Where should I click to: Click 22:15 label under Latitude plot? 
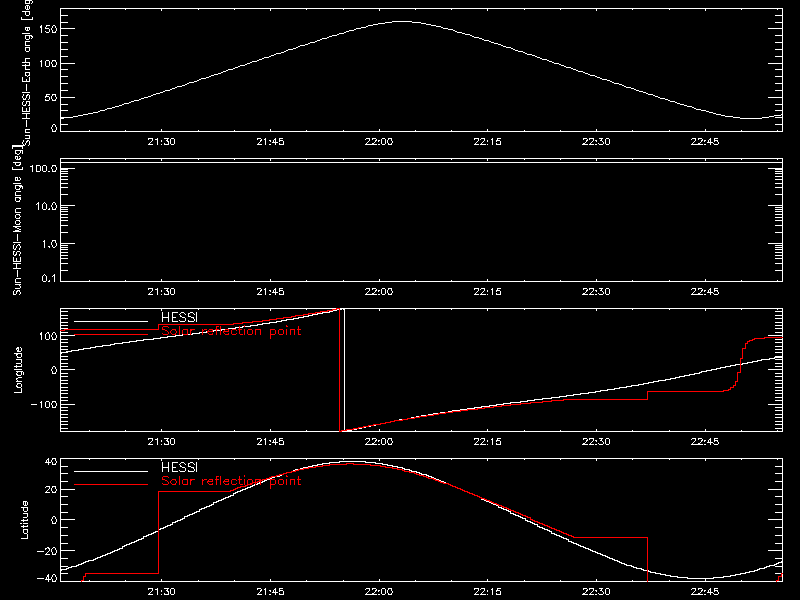tap(488, 592)
